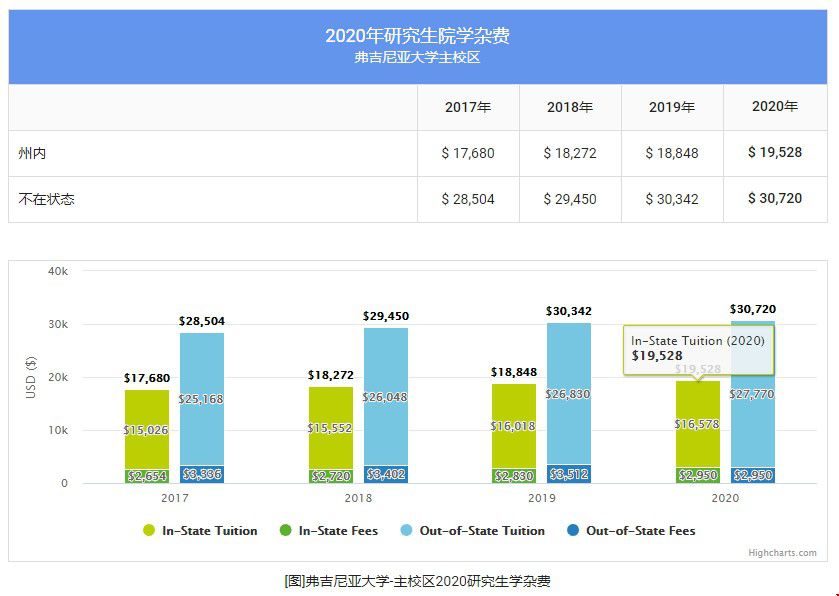
Task: Click the 2019 Out-of-State Fees segment $3,512
Action: click(569, 474)
